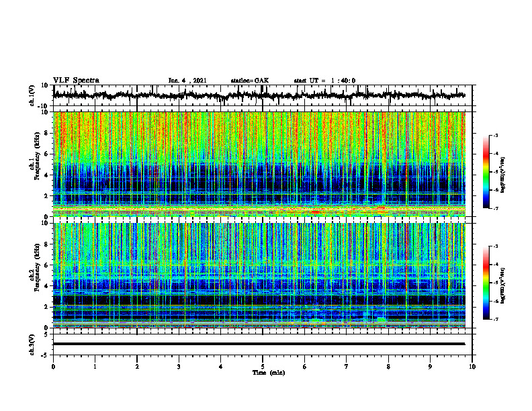Click the time axis tick label "7"
Screen dimensions: 532x411
tap(347, 367)
